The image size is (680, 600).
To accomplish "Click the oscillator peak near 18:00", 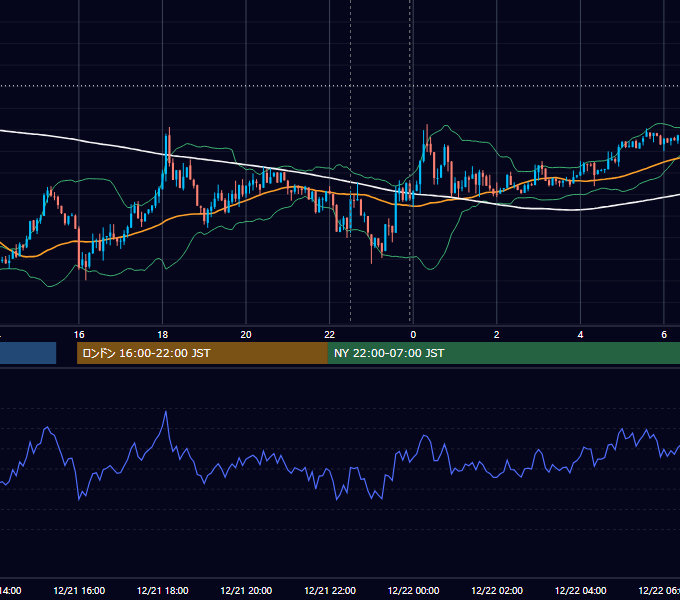I will [166, 412].
